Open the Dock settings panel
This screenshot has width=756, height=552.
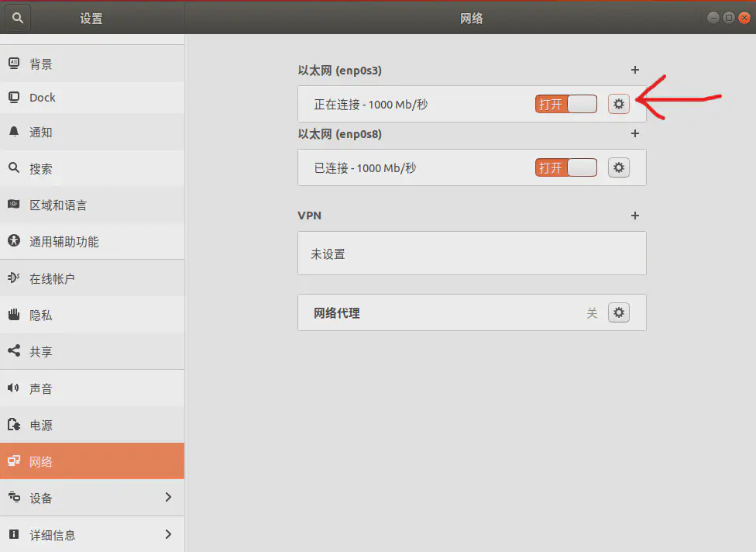click(x=43, y=98)
